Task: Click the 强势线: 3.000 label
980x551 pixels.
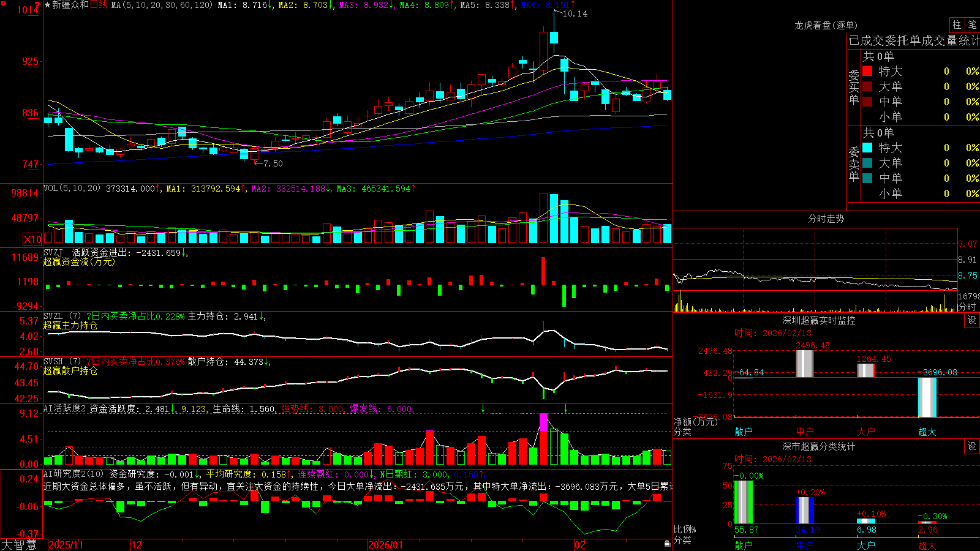Action: [x=312, y=408]
